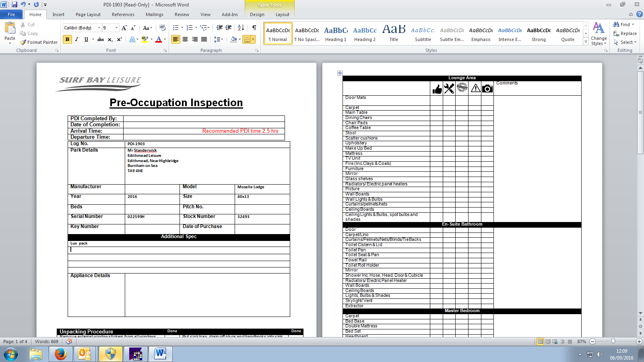Viewport: 644px width, 362px height.
Task: Zoom out with the minus button
Action: (x=592, y=341)
